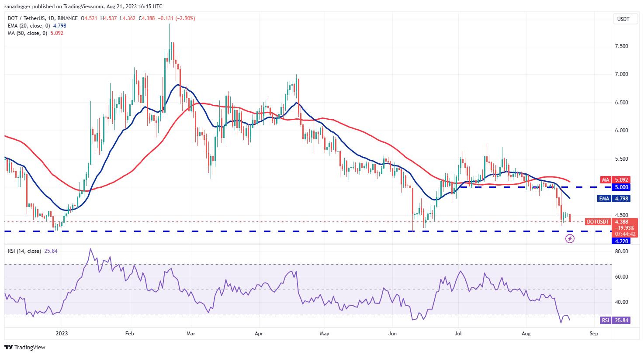This screenshot has width=644, height=355.
Task: Click the purple lightning bolt trade icon on chart
Action: coord(570,238)
